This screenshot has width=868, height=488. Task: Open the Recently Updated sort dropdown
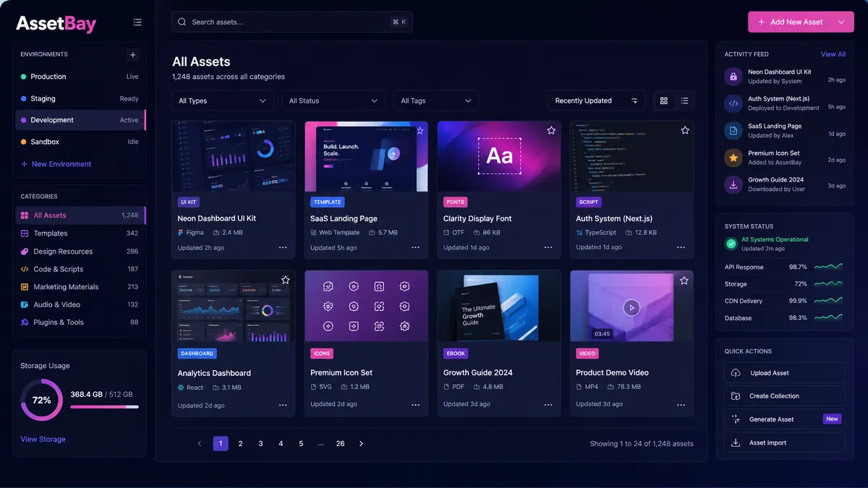click(x=596, y=100)
